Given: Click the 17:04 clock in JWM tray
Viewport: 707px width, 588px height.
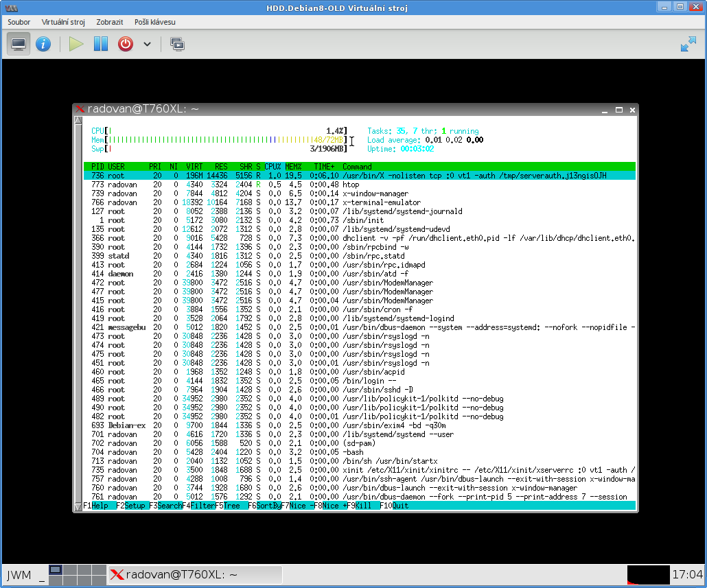Looking at the screenshot, I should (687, 574).
